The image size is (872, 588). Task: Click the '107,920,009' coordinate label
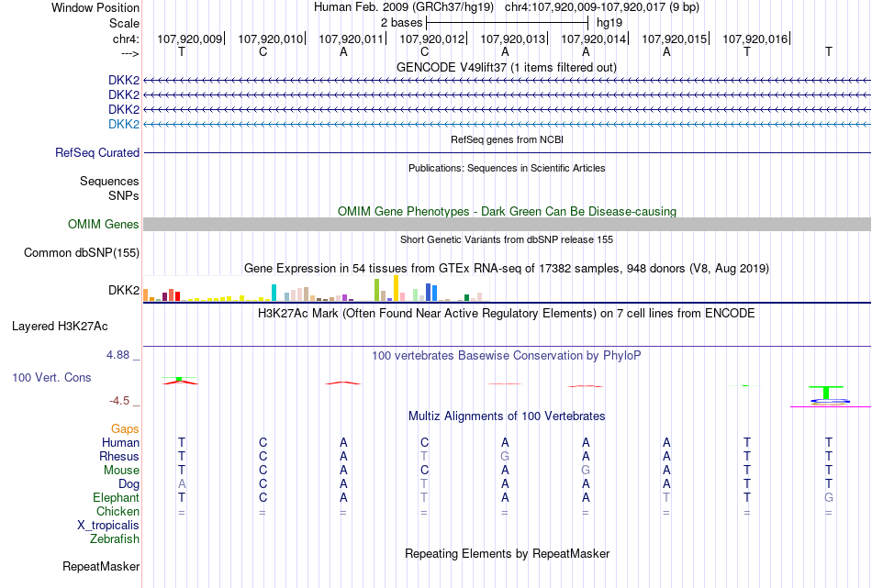click(190, 39)
